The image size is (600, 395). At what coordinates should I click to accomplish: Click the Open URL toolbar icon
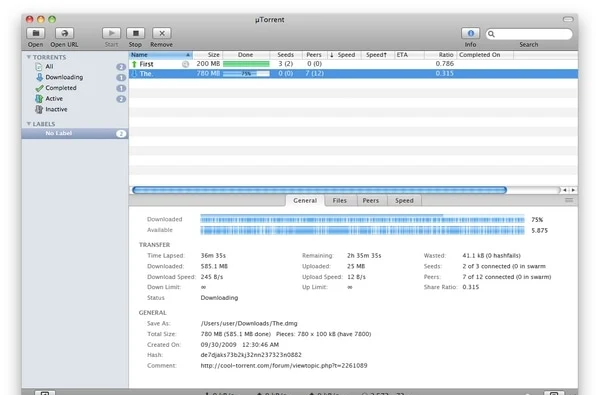(64, 33)
